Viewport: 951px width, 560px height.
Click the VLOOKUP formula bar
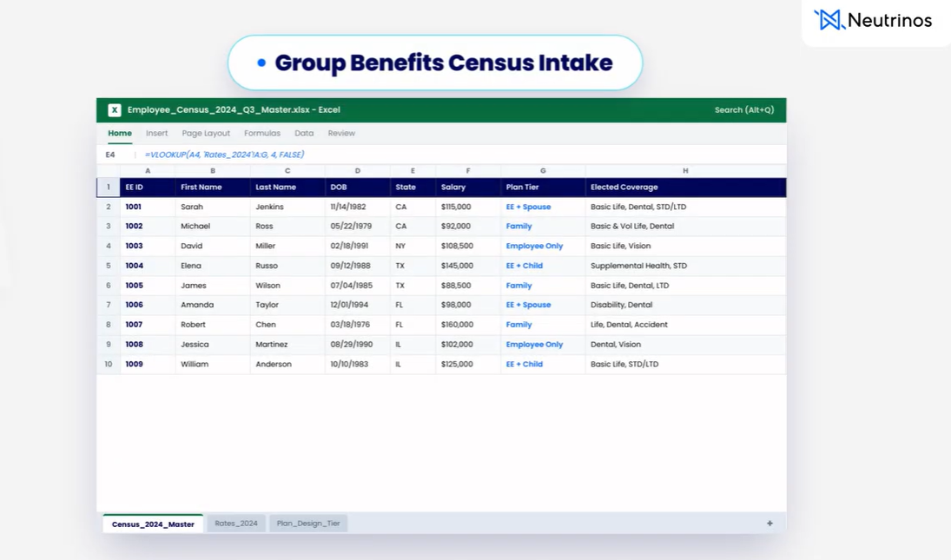point(224,155)
